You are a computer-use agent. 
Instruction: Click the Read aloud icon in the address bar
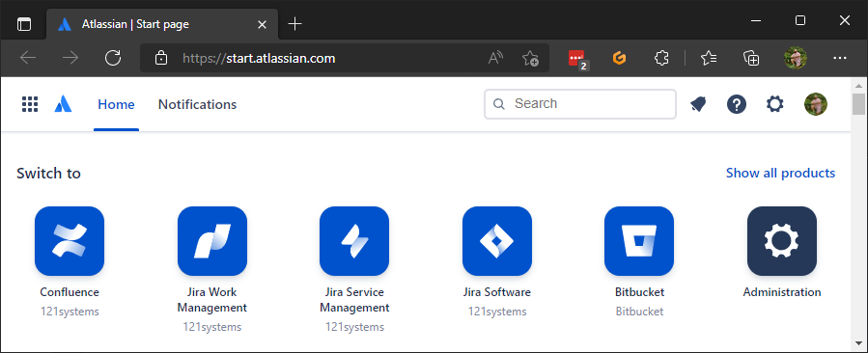(495, 58)
